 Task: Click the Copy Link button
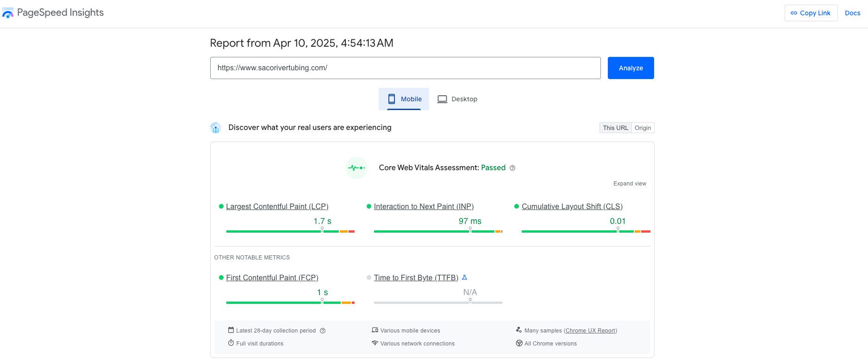[811, 13]
